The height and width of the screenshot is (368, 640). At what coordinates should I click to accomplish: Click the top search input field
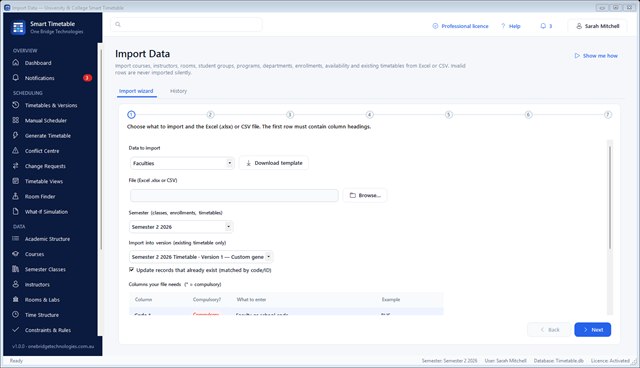(187, 24)
